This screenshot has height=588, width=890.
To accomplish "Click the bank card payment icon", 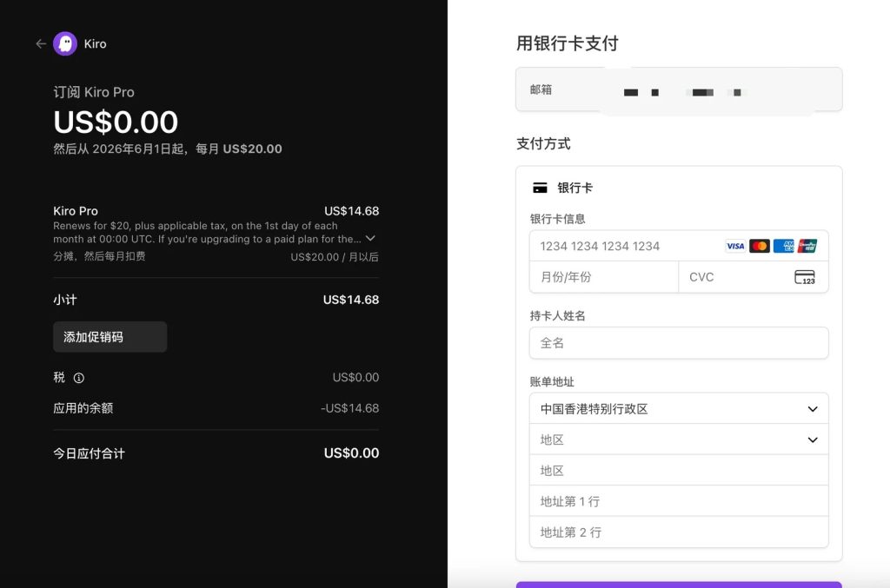I will (x=540, y=188).
